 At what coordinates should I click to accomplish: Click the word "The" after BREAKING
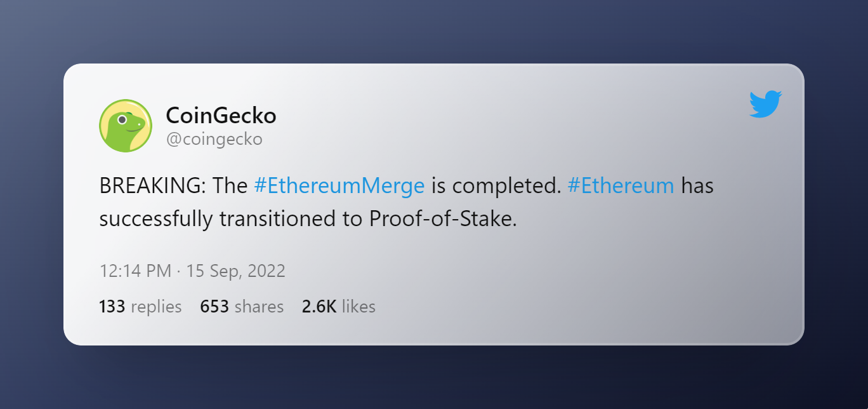point(230,186)
